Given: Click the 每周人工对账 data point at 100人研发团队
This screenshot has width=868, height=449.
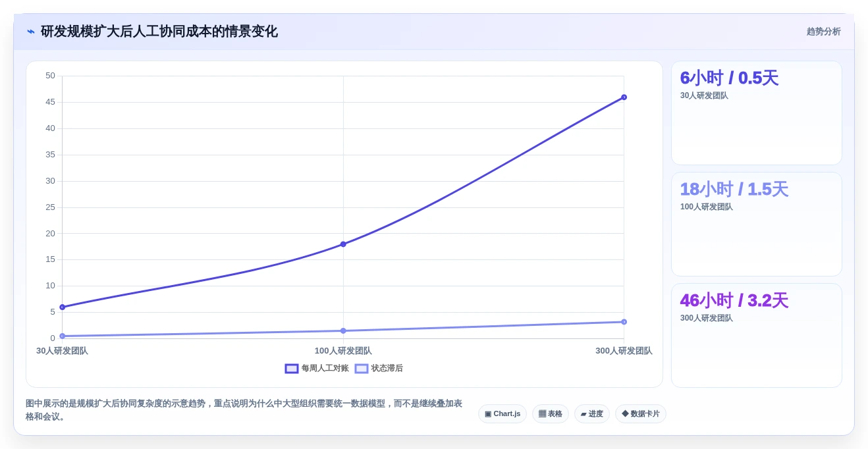Looking at the screenshot, I should point(343,244).
